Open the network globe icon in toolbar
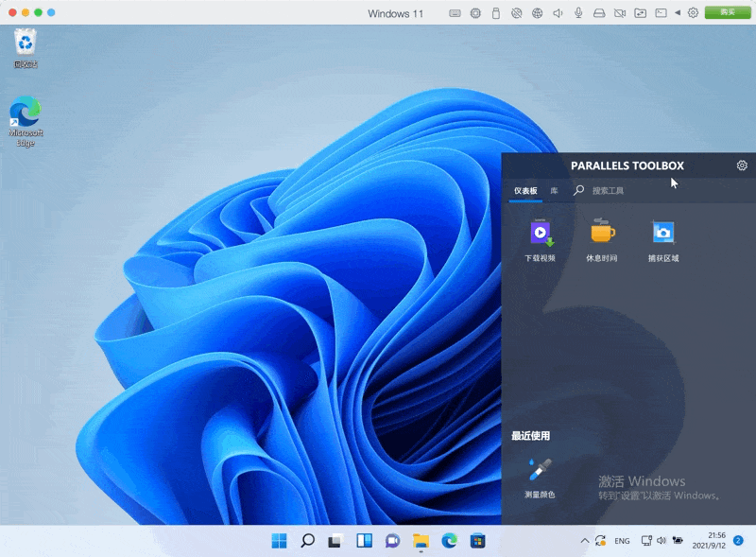Screen dimensions: 756x557 point(537,13)
